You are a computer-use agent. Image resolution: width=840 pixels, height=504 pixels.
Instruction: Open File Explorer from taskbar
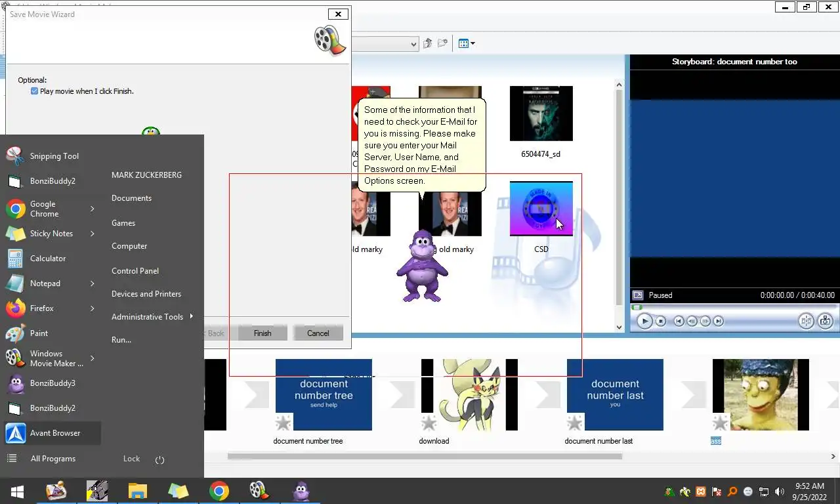point(138,491)
